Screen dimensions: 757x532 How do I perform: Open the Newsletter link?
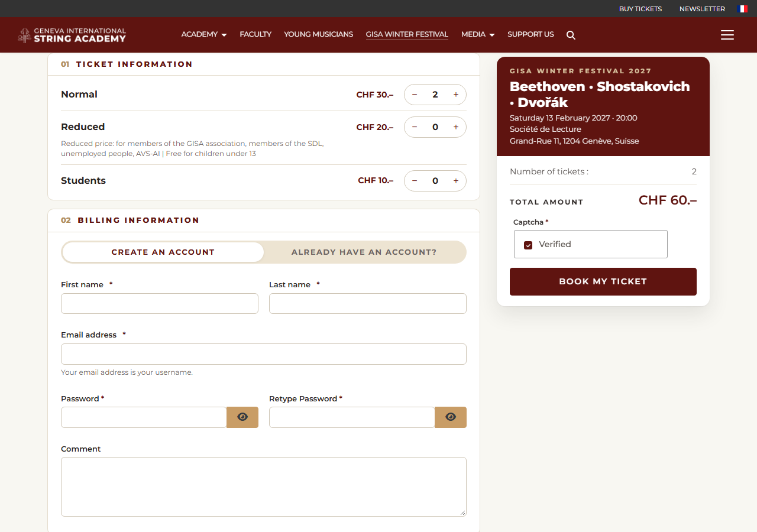tap(702, 9)
